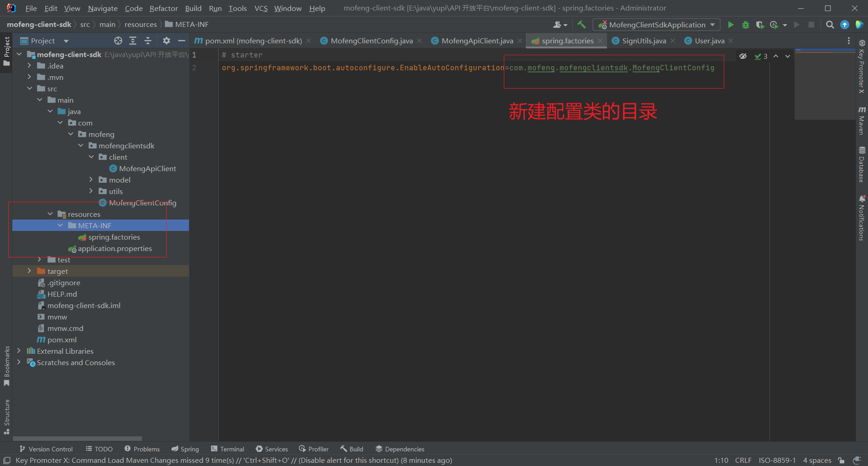Expand the .mvn folder
Image resolution: width=868 pixels, height=466 pixels.
tap(29, 77)
